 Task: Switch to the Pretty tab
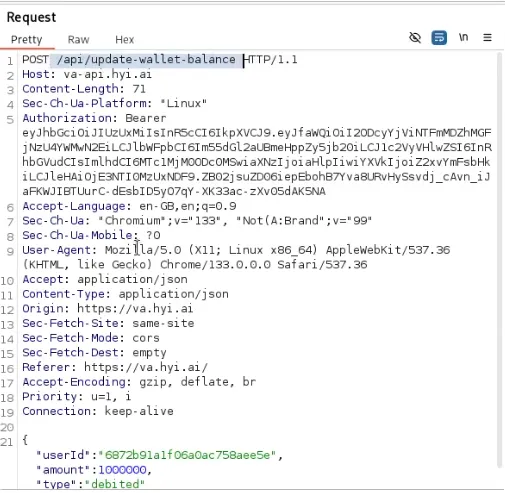27,40
